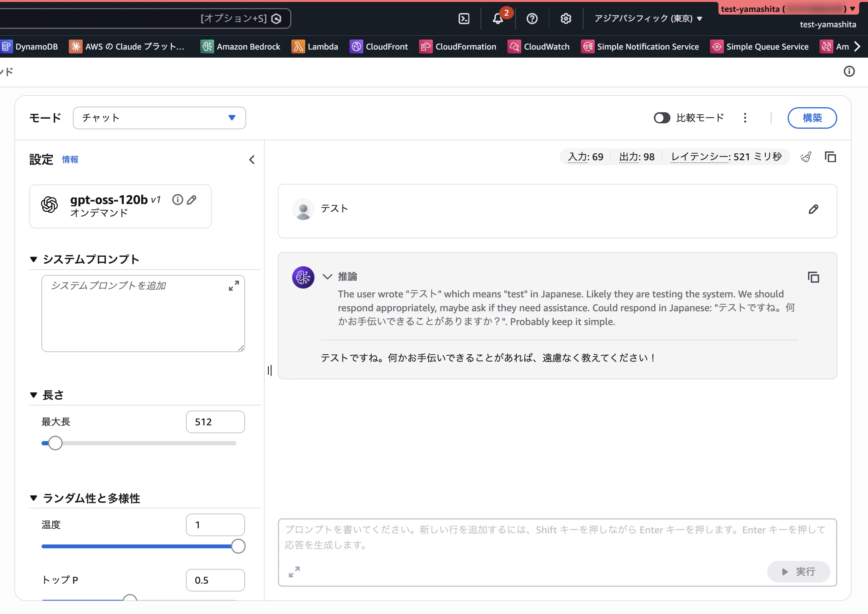
Task: Open the Simple Notification Service shortcut
Action: click(640, 46)
